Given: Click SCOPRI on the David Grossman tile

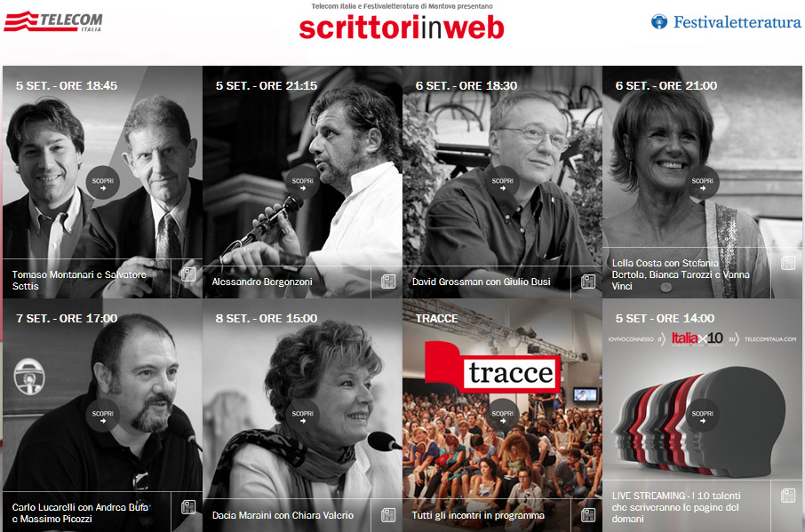Looking at the screenshot, I should [x=502, y=183].
